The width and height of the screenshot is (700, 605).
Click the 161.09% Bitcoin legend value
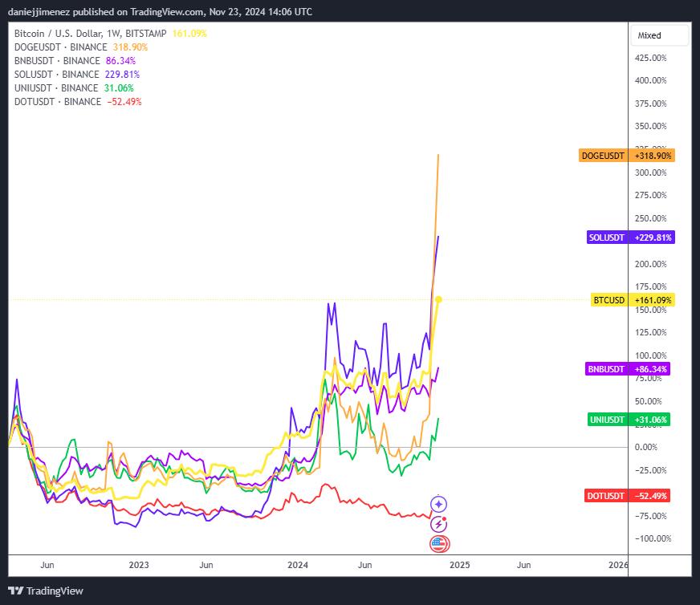[x=189, y=34]
